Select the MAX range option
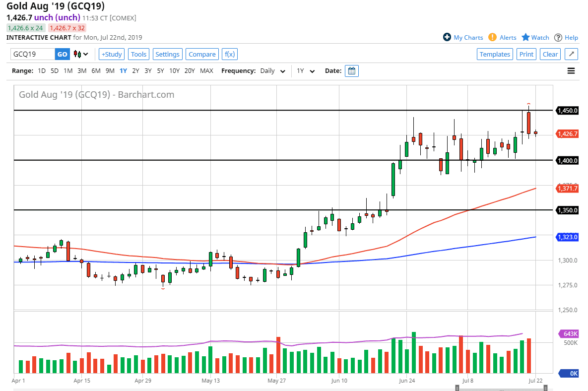This screenshot has width=588, height=391. tap(206, 71)
